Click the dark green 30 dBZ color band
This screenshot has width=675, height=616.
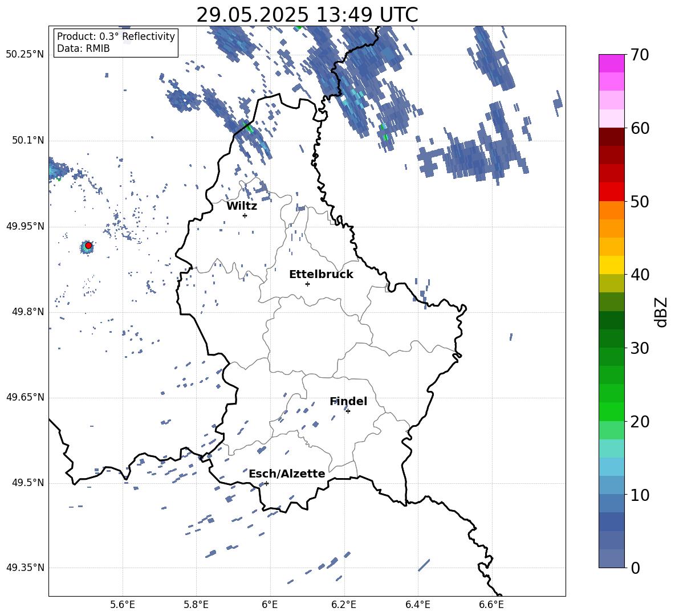611,338
